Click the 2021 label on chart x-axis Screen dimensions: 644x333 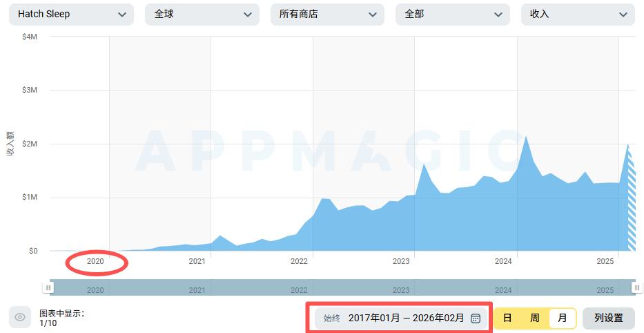[x=197, y=261]
